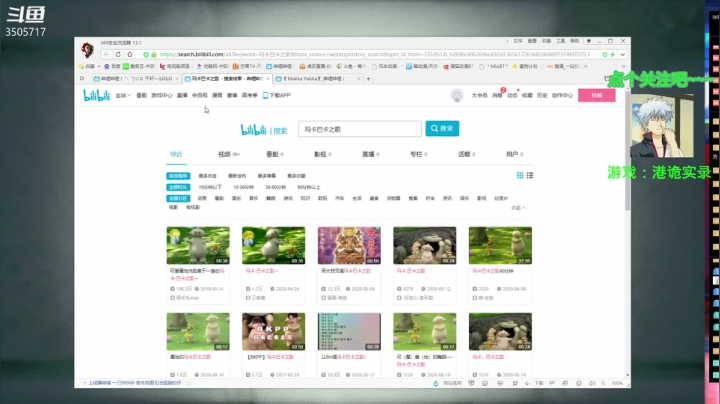Sort results by 最多点击

point(207,176)
